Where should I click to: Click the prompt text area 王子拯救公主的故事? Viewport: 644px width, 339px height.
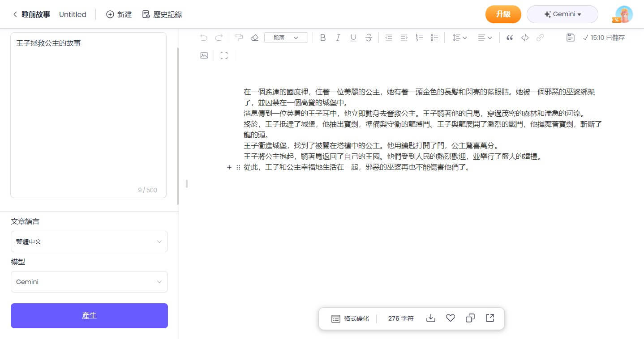(x=88, y=115)
